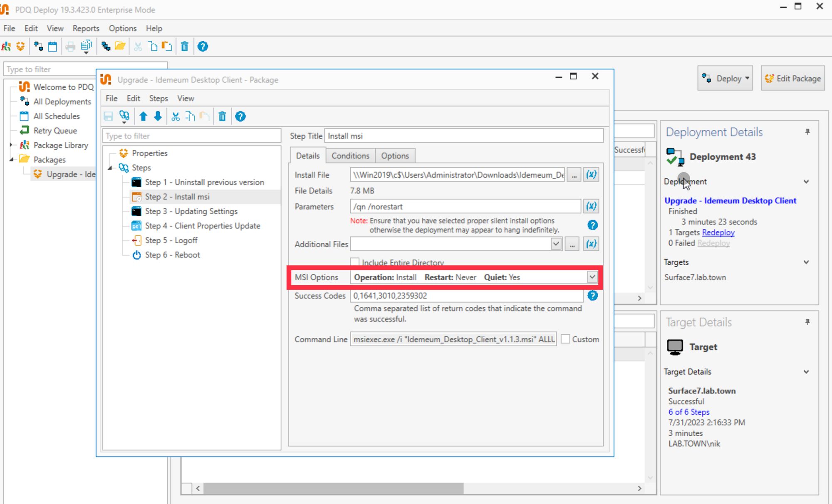Click the Package Library icon in main toolbar
This screenshot has width=832, height=504.
pyautogui.click(x=6, y=46)
